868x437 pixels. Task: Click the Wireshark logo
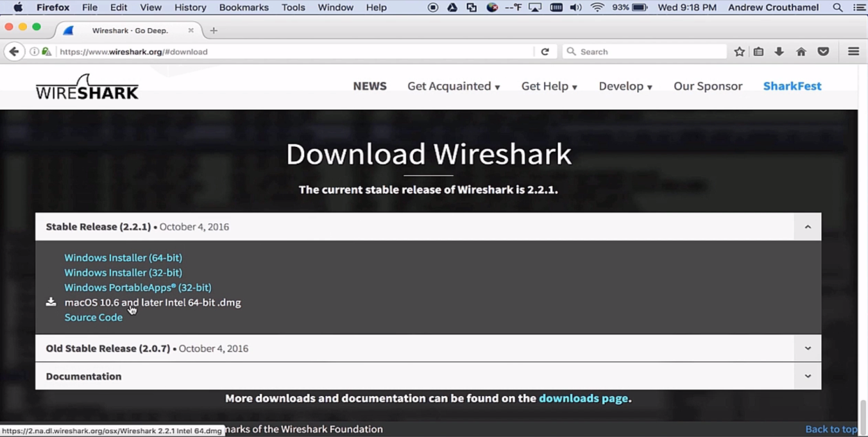point(87,87)
